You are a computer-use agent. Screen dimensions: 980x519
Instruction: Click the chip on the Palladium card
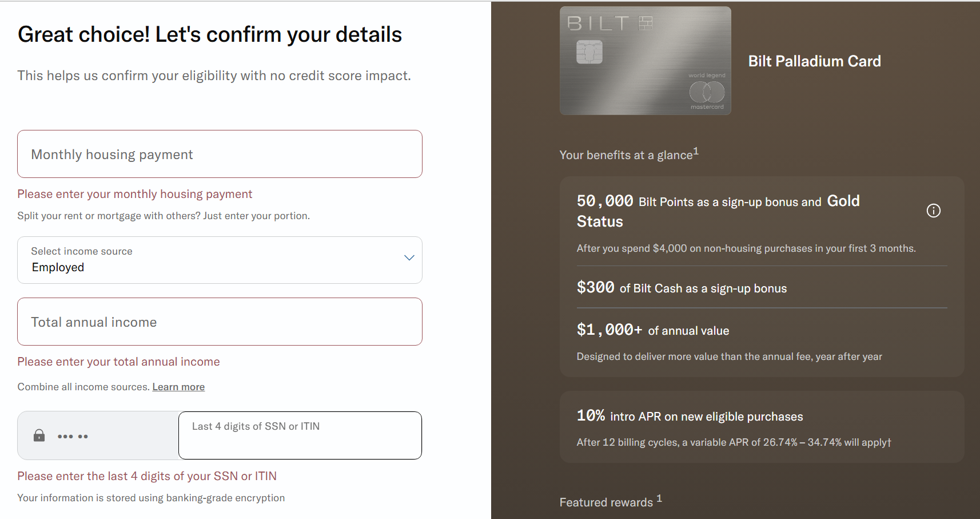click(x=589, y=52)
